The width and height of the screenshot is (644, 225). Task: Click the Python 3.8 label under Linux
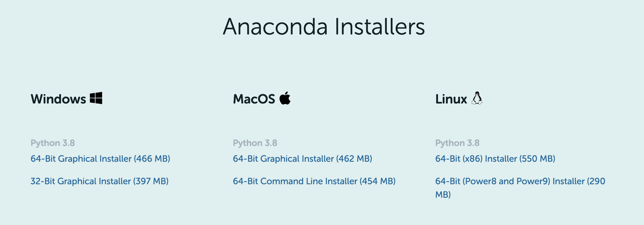click(x=457, y=143)
